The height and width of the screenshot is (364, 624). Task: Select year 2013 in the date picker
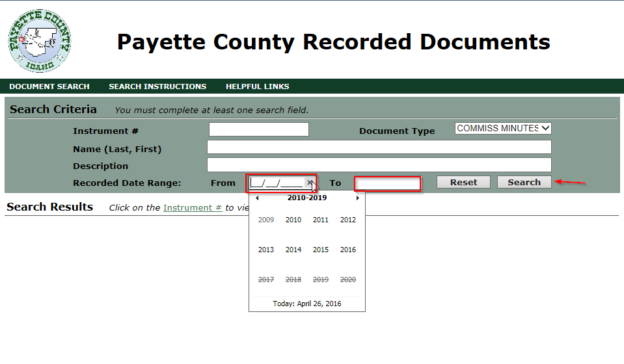pyautogui.click(x=266, y=250)
